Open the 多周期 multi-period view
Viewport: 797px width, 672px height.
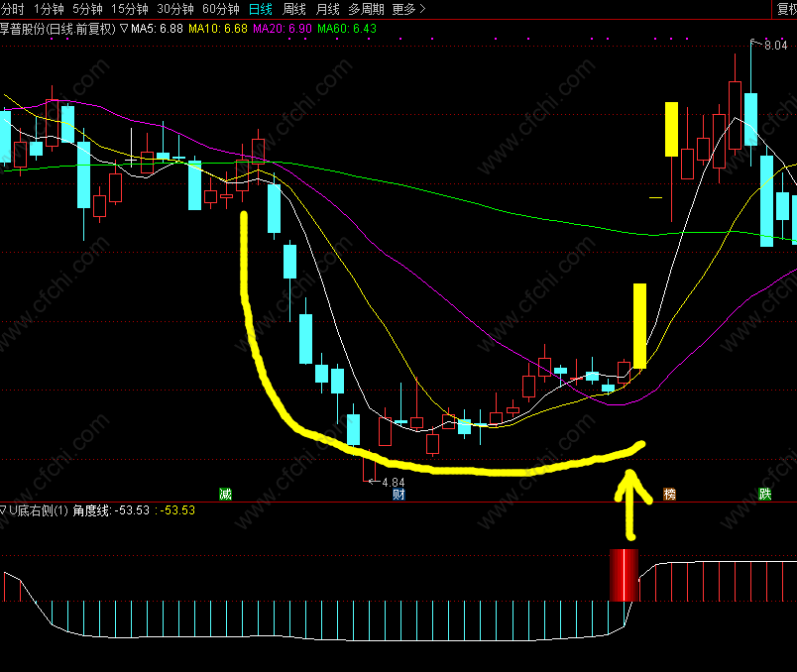[366, 9]
